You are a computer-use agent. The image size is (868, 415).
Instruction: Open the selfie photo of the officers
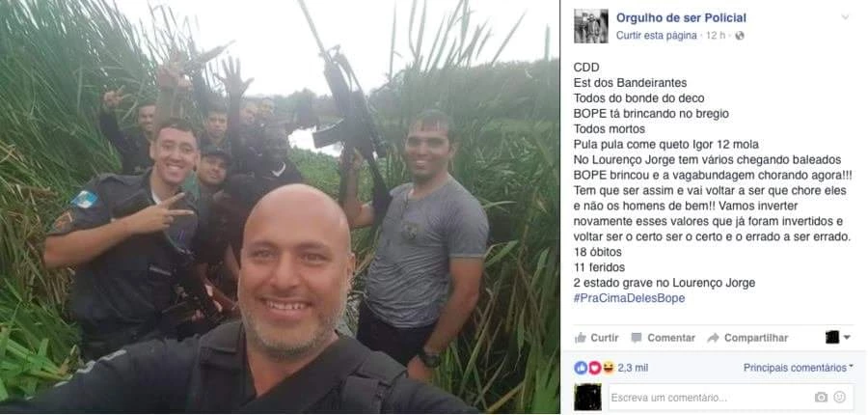[280, 207]
